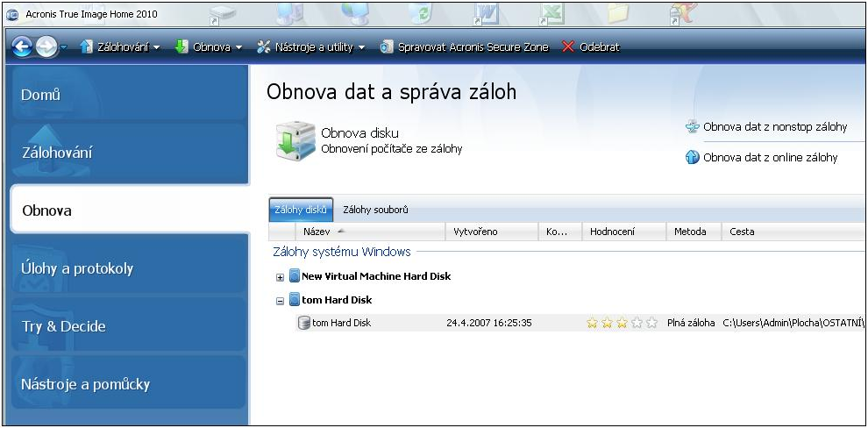Switch to the Zálohy souborů tab
The image size is (868, 428).
[375, 210]
